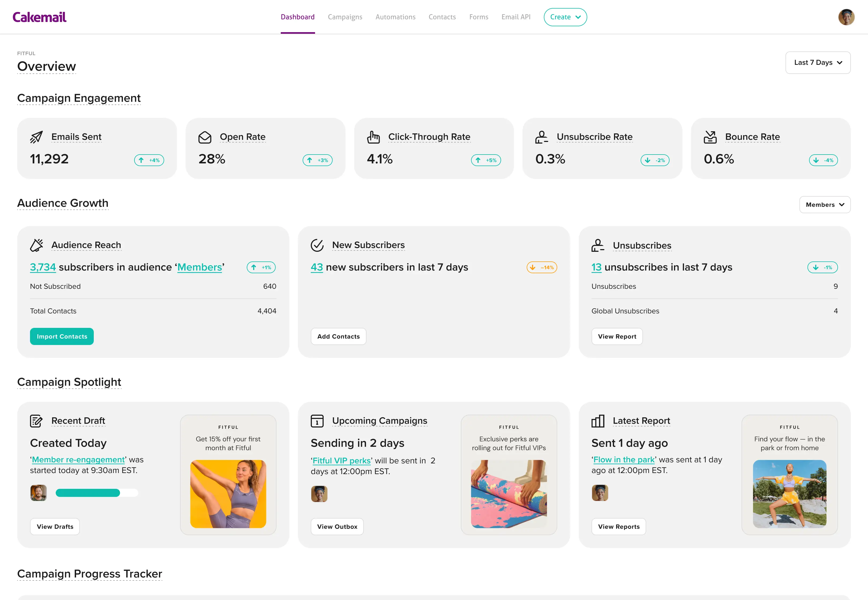Image resolution: width=868 pixels, height=600 pixels.
Task: Expand the Last 7 Days date range dropdown
Action: [x=818, y=62]
